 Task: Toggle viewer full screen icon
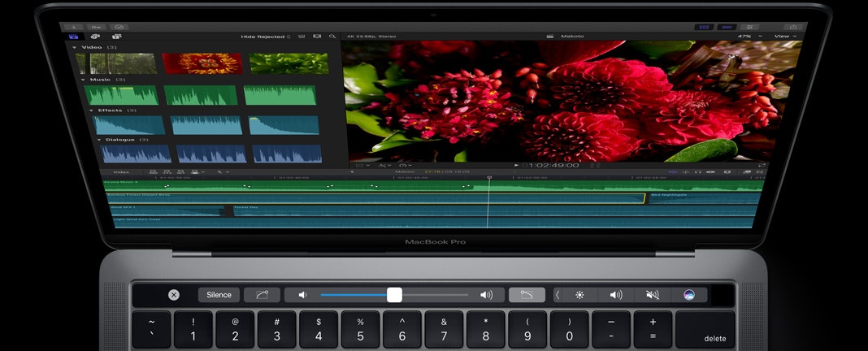pos(762,165)
